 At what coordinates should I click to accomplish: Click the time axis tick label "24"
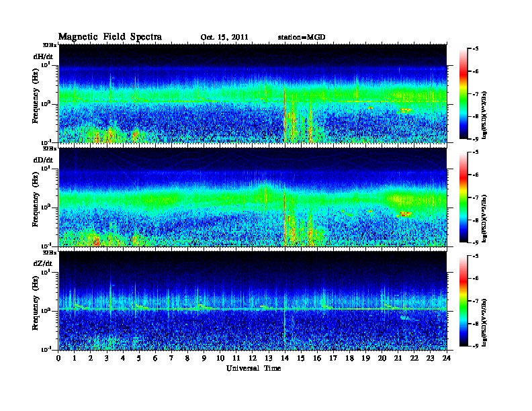(447, 359)
